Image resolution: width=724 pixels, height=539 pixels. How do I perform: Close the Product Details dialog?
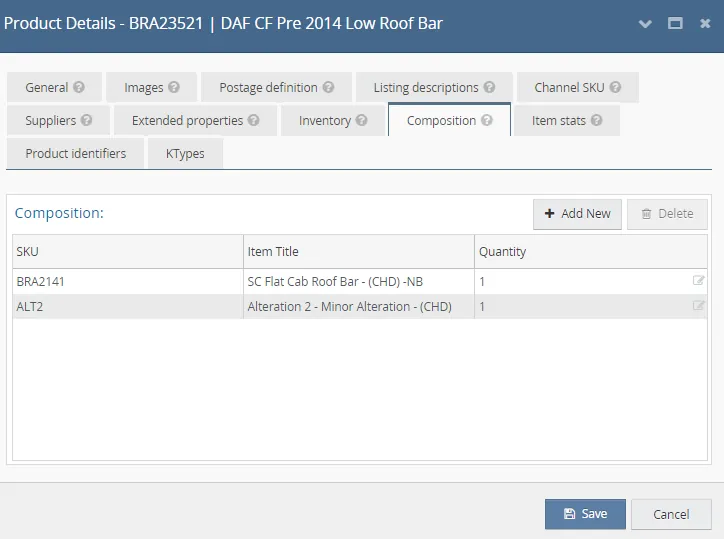(x=705, y=23)
